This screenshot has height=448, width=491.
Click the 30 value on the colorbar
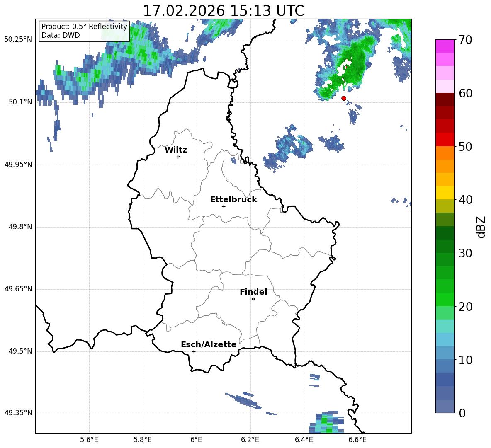465,253
